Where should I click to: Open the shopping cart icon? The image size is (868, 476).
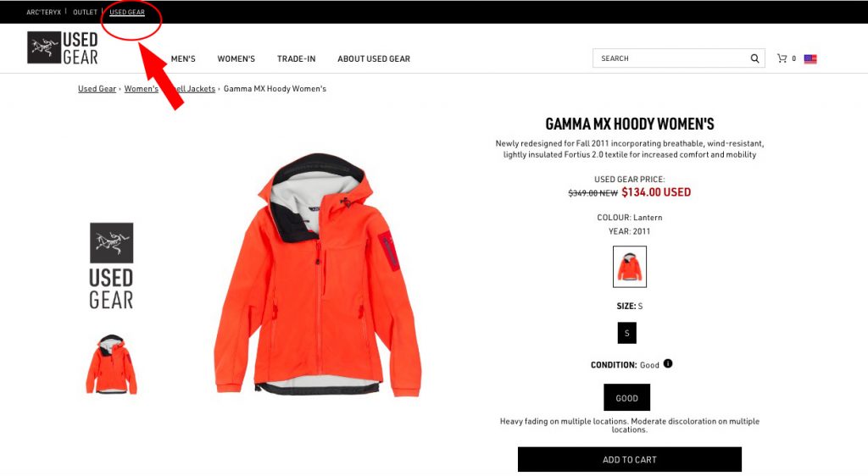[x=782, y=58]
